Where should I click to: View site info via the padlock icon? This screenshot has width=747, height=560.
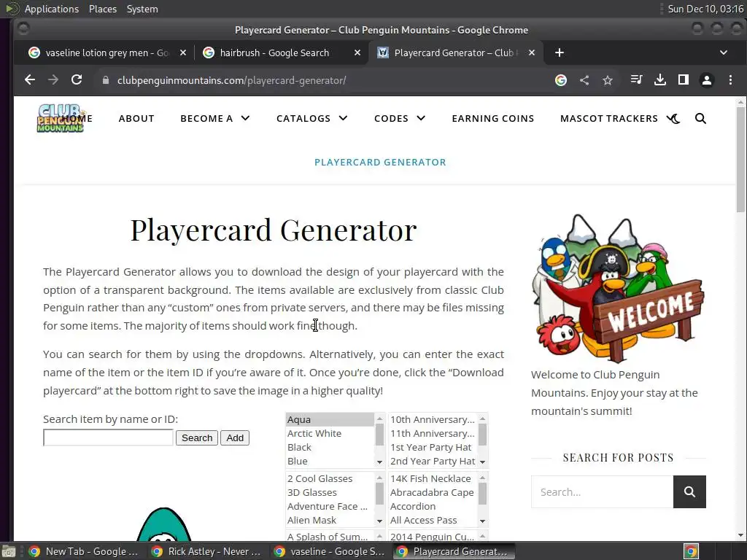[106, 80]
